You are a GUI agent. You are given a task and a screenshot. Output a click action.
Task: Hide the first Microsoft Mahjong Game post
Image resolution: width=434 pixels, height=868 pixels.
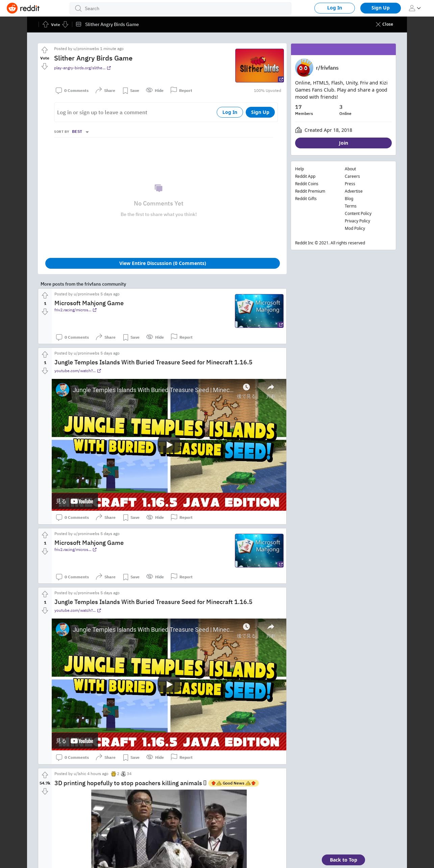pyautogui.click(x=155, y=337)
